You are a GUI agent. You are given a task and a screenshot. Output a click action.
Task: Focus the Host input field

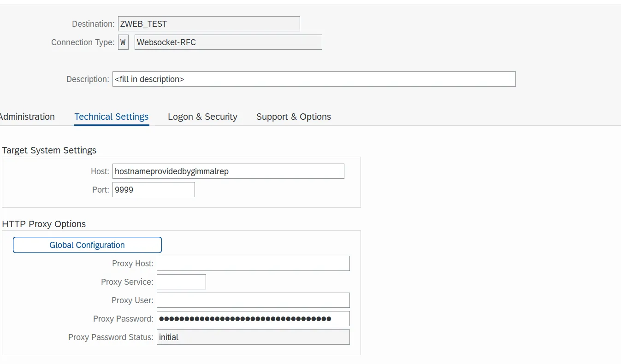(228, 171)
